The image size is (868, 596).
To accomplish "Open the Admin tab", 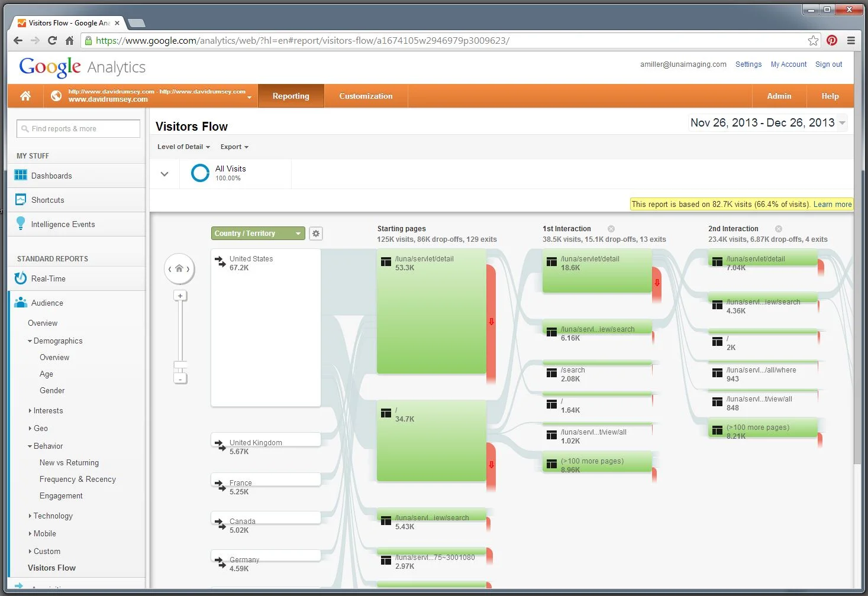I will [x=779, y=96].
